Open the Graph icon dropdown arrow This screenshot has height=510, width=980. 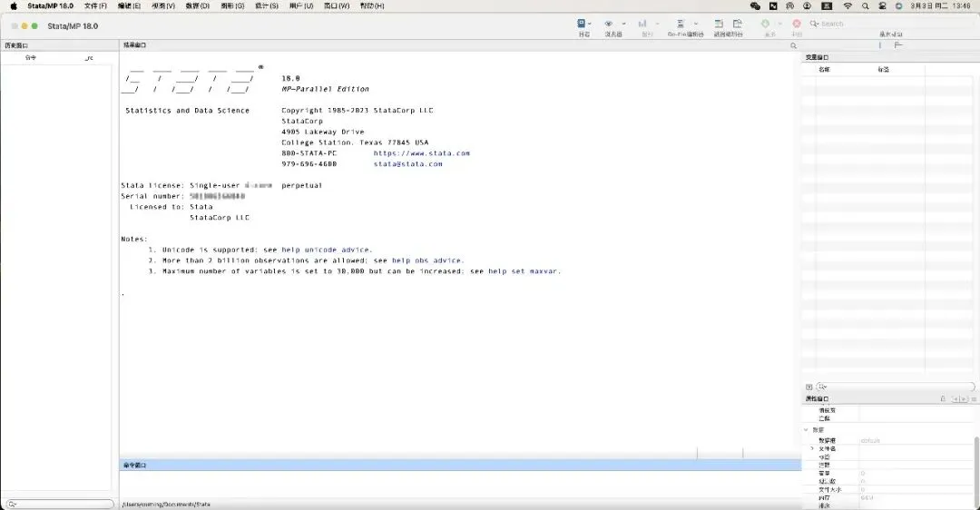pos(658,24)
